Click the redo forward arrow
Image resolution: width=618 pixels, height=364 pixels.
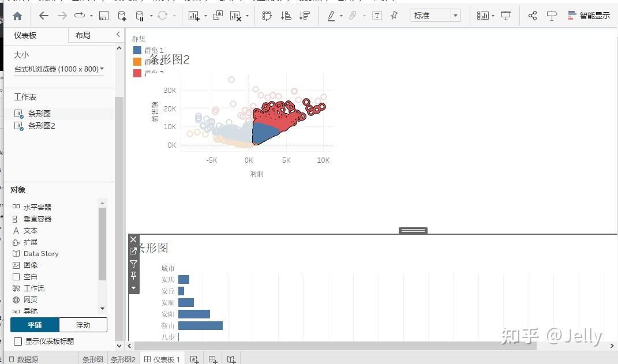[62, 16]
